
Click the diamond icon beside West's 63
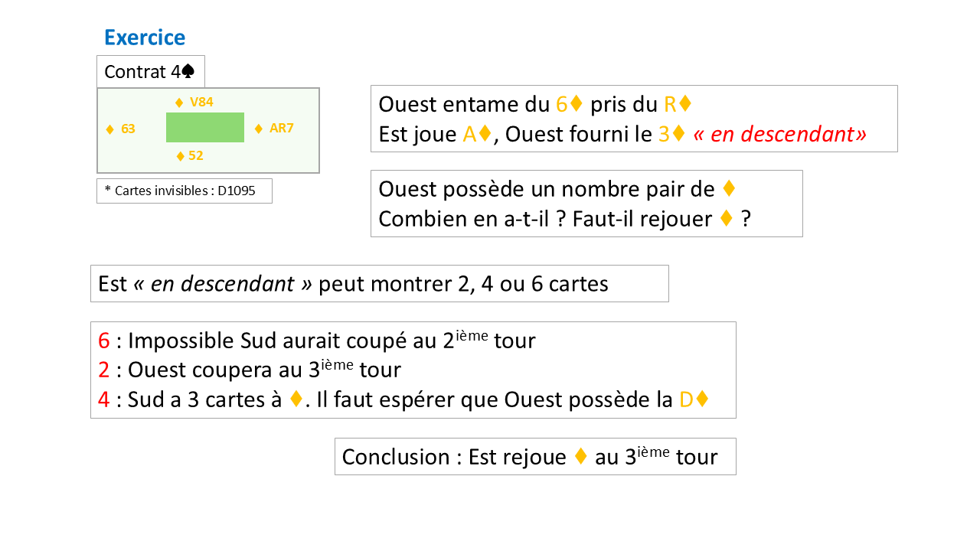(110, 129)
